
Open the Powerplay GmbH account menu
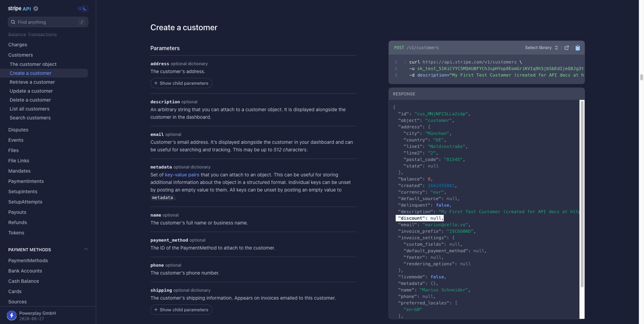pos(37,315)
